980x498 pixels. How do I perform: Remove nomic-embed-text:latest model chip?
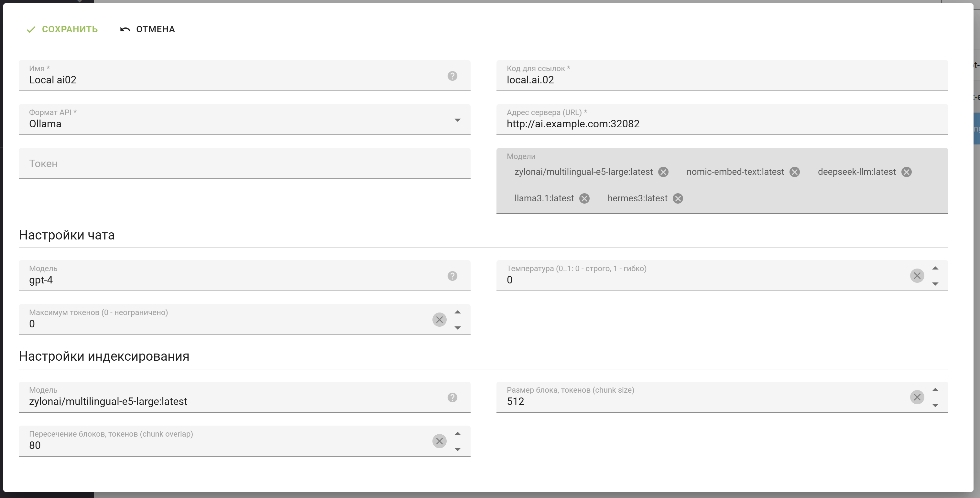click(794, 172)
